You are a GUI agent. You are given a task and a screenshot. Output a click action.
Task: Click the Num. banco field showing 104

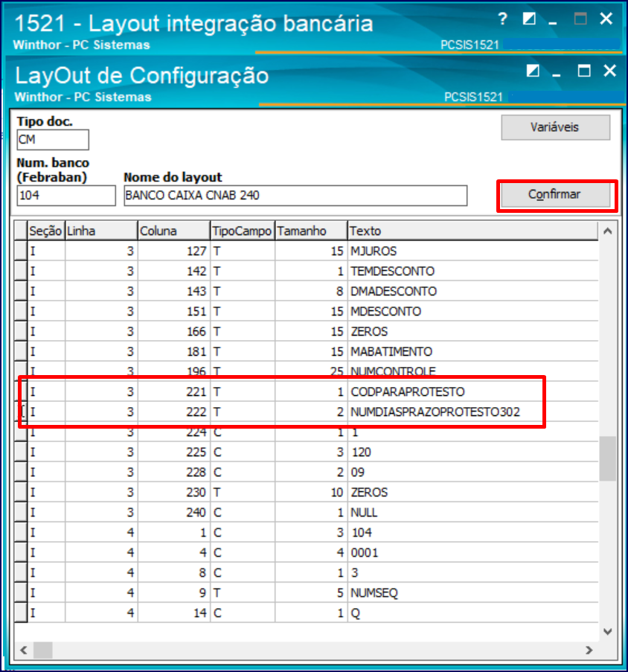pyautogui.click(x=66, y=196)
